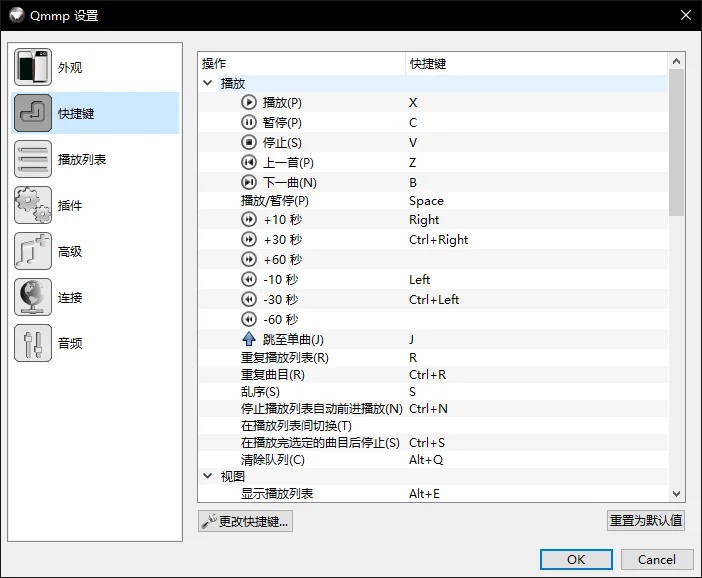Select the 视图 category header row

point(433,476)
